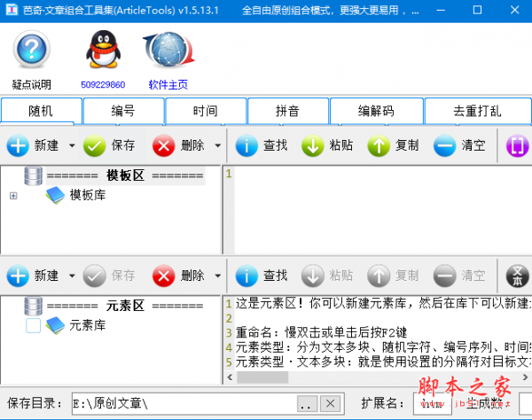Tick the 元素库 checkbox
This screenshot has width=532, height=420.
click(34, 326)
